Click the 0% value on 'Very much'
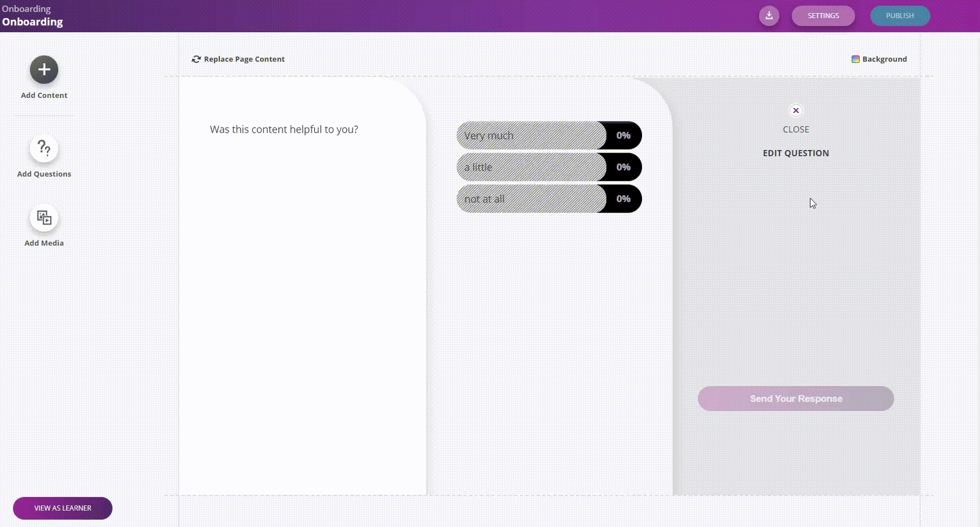The width and height of the screenshot is (980, 527). click(x=623, y=136)
